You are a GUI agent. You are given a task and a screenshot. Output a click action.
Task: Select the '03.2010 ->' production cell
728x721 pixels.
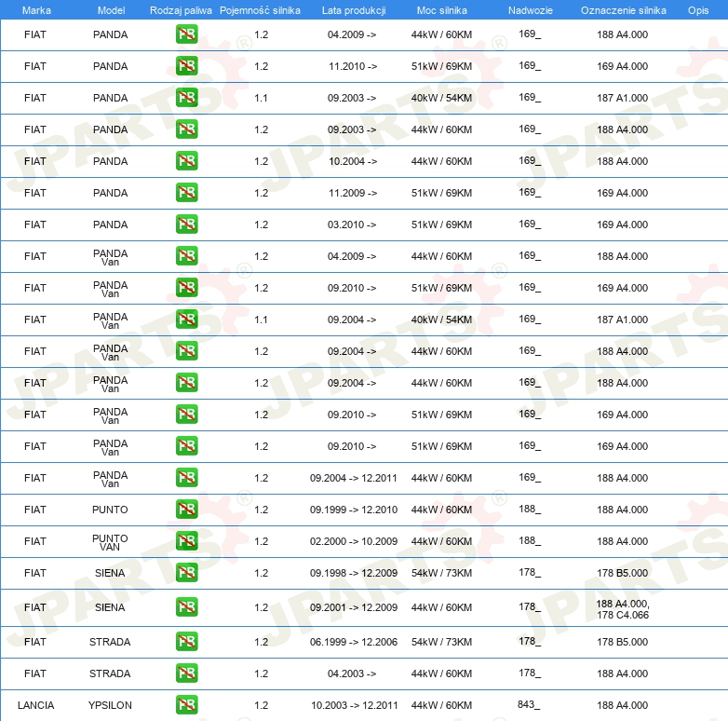point(352,224)
